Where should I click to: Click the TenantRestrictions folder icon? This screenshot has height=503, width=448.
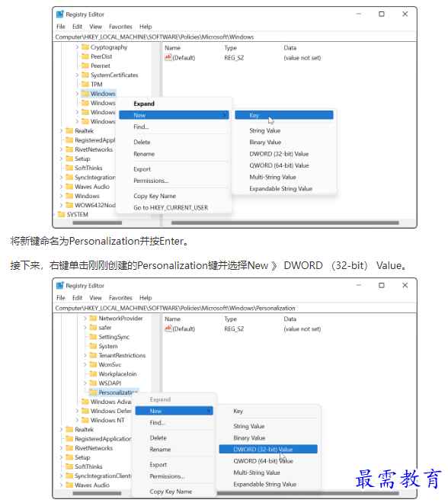(93, 355)
